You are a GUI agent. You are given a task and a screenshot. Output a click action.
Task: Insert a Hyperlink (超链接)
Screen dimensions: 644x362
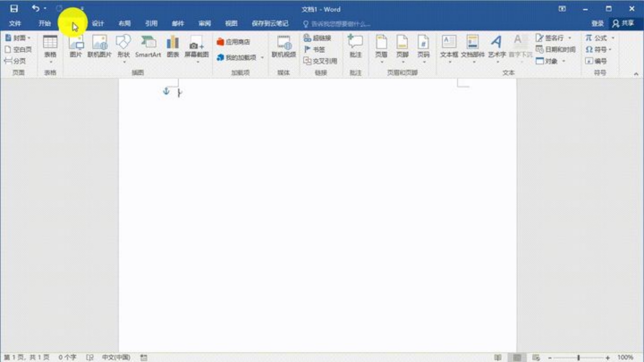point(317,38)
